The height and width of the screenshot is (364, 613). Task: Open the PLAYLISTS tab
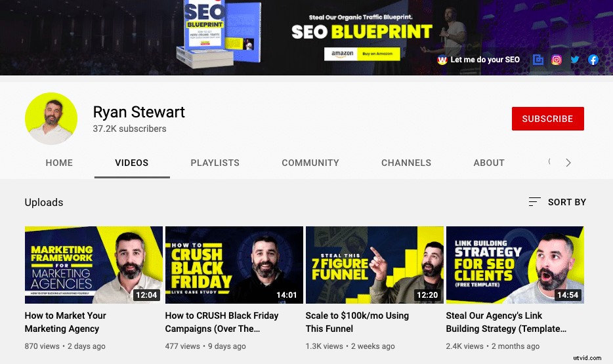tap(215, 163)
